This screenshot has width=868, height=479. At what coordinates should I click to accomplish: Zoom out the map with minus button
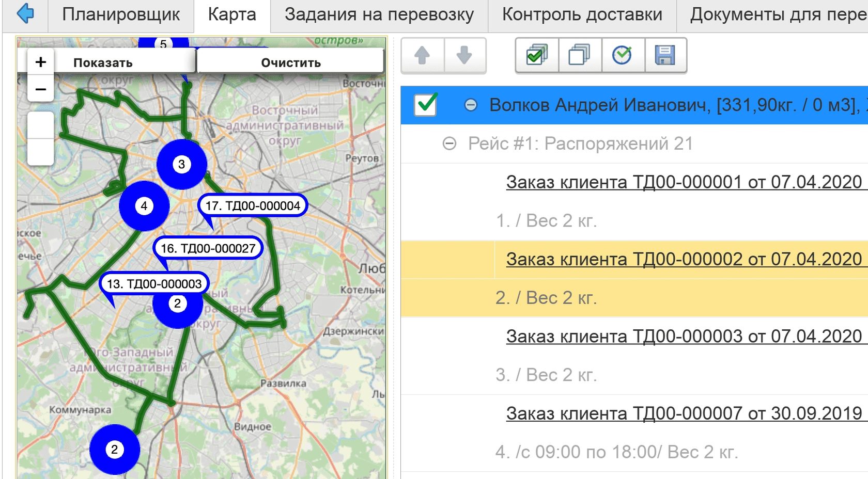pyautogui.click(x=40, y=89)
